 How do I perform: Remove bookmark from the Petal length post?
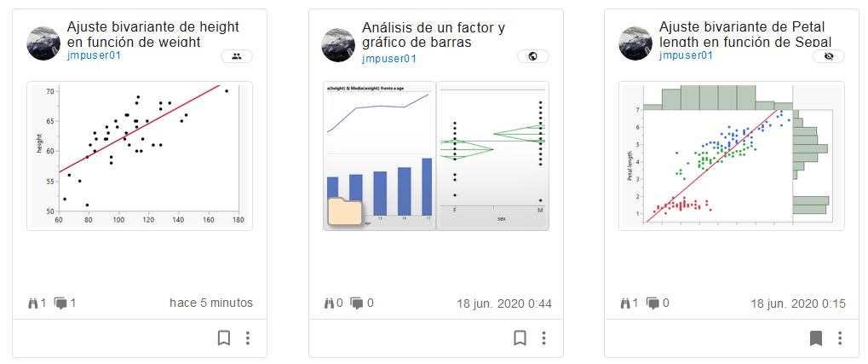[x=815, y=338]
